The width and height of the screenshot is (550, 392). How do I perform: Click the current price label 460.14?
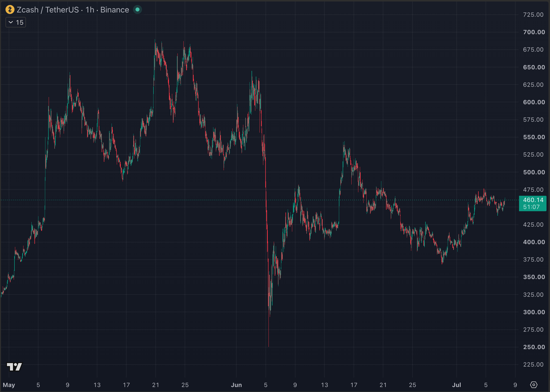tap(533, 200)
